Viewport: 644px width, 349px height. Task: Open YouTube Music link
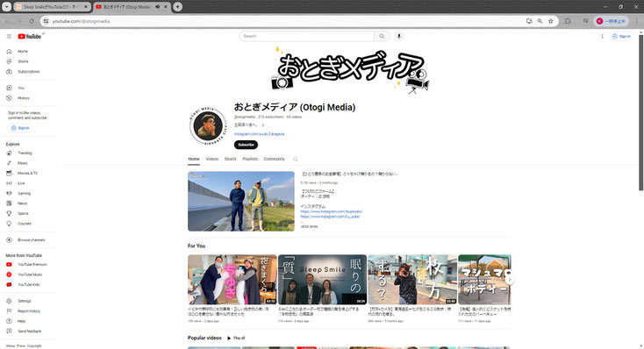pos(30,274)
